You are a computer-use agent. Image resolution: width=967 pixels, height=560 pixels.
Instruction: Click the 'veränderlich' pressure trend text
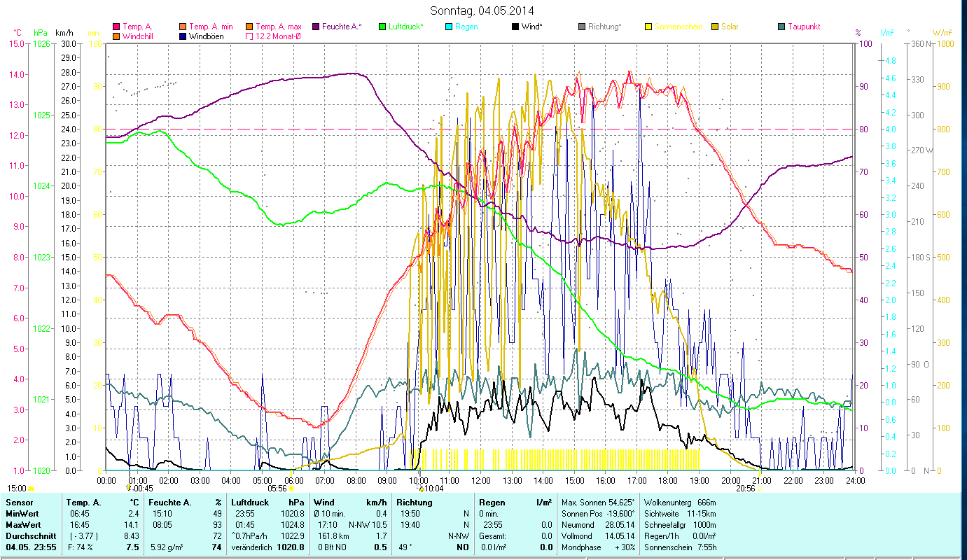tap(251, 547)
